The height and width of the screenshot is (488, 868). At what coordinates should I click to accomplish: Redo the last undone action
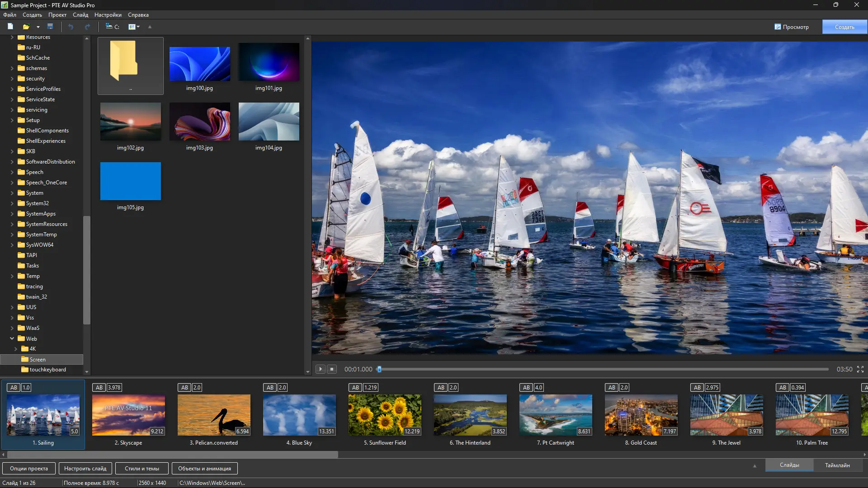(x=87, y=27)
